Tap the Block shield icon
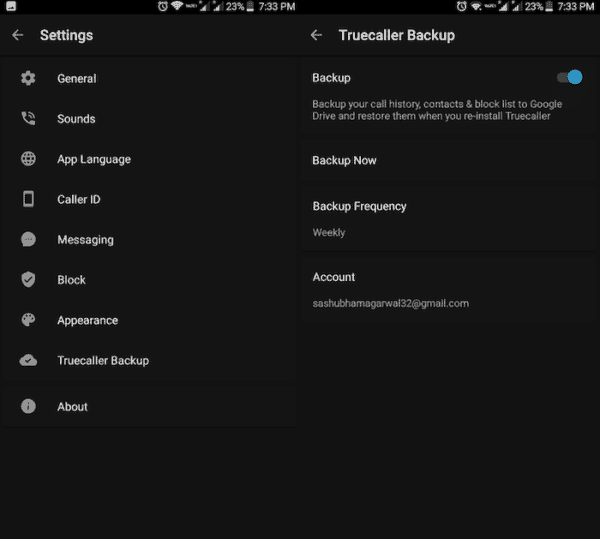The height and width of the screenshot is (539, 600). (x=28, y=280)
